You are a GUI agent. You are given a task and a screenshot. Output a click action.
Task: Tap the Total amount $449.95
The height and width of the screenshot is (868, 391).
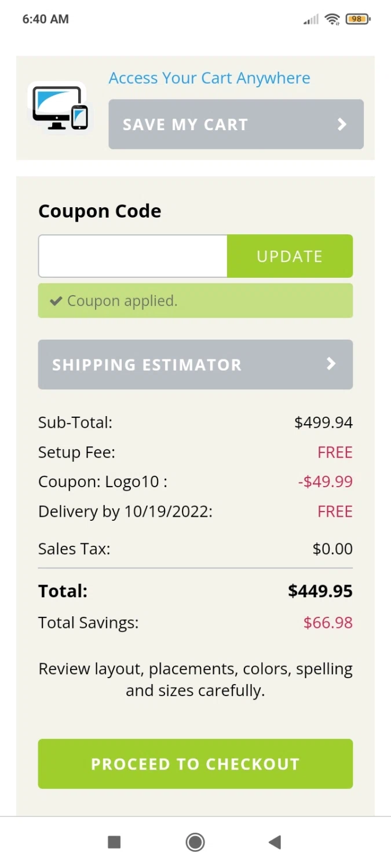pos(320,591)
